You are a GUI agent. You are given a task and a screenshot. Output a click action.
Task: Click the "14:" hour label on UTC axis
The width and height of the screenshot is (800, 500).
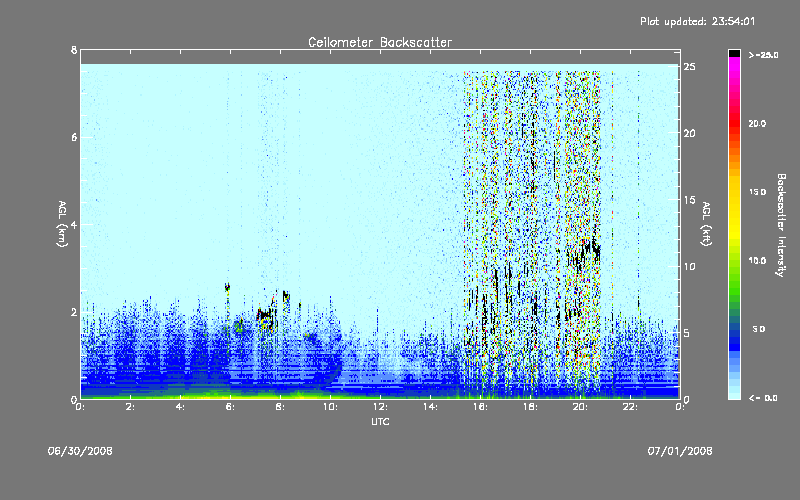click(x=430, y=407)
